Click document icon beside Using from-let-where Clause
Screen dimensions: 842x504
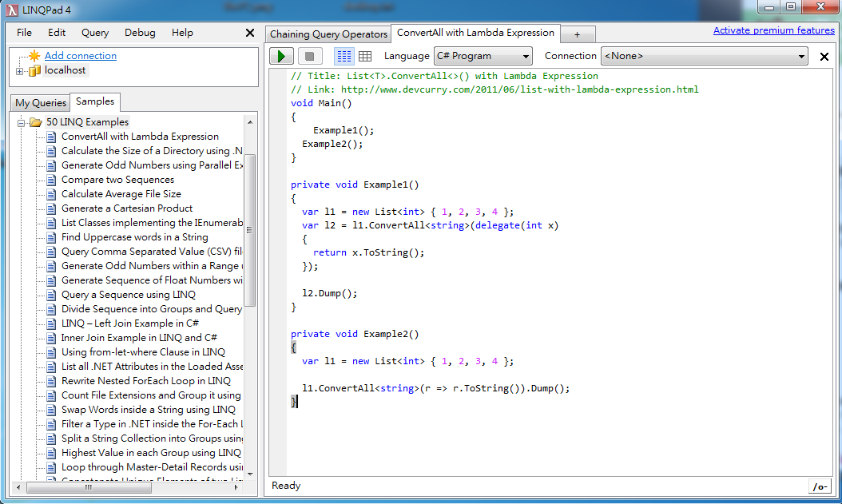point(51,352)
